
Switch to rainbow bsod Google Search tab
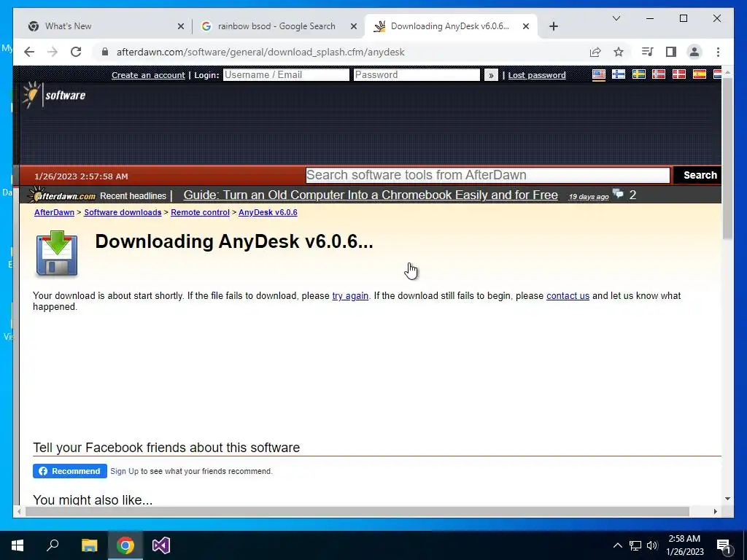pos(276,26)
